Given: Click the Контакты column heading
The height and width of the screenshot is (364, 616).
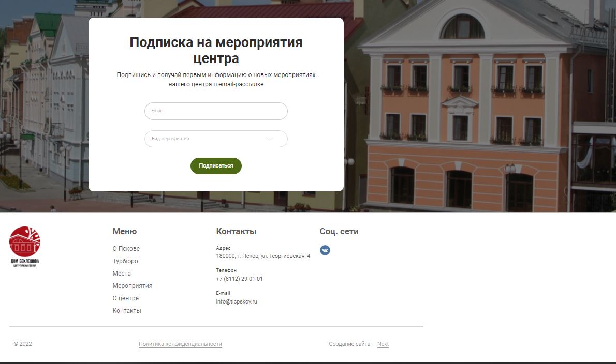Looking at the screenshot, I should point(236,232).
